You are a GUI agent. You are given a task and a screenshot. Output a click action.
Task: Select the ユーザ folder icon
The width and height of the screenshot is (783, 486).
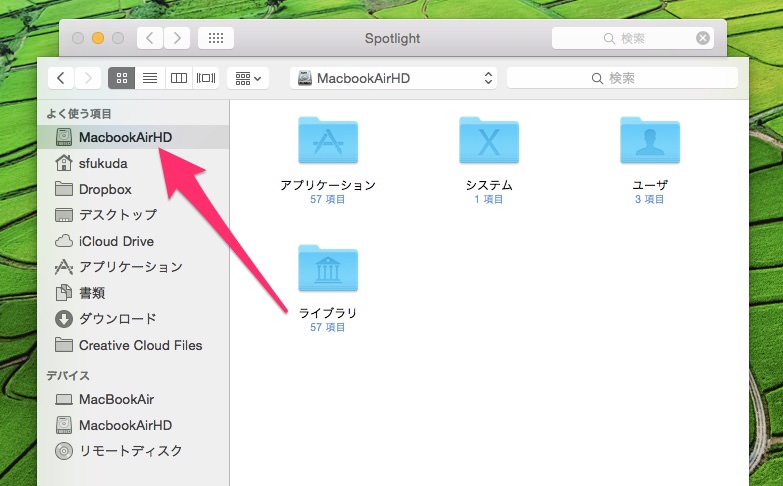pyautogui.click(x=650, y=140)
